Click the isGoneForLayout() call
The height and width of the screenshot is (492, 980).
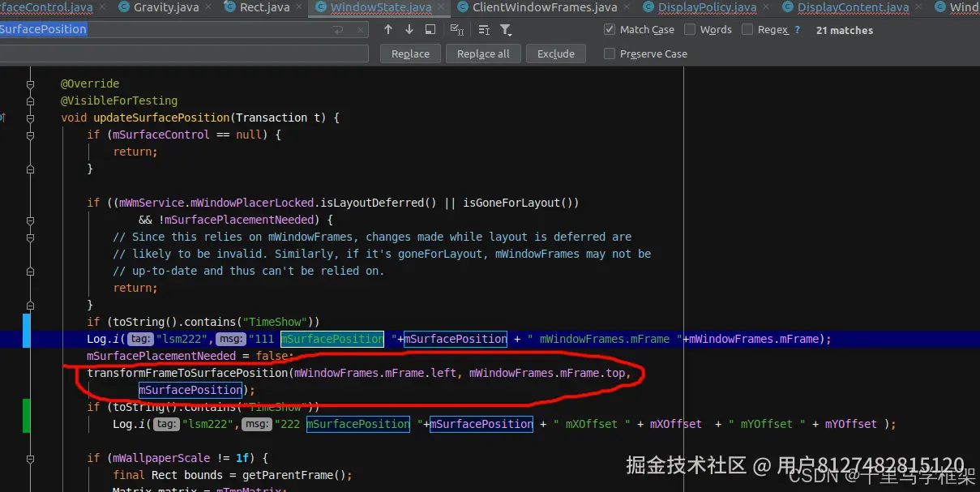point(518,203)
